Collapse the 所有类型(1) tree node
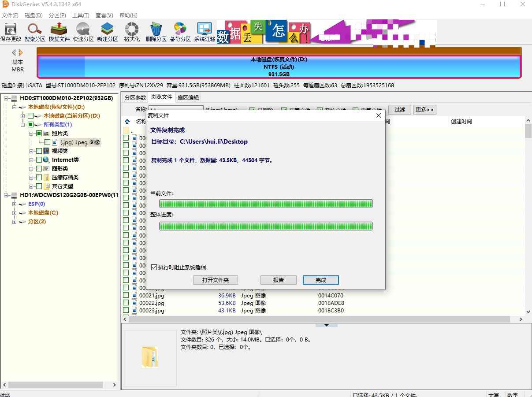The image size is (532, 397). tap(24, 125)
